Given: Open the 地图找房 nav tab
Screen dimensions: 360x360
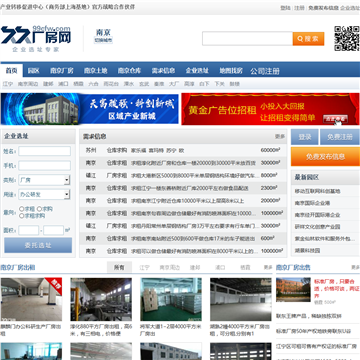Looking at the screenshot, I should 231,71.
